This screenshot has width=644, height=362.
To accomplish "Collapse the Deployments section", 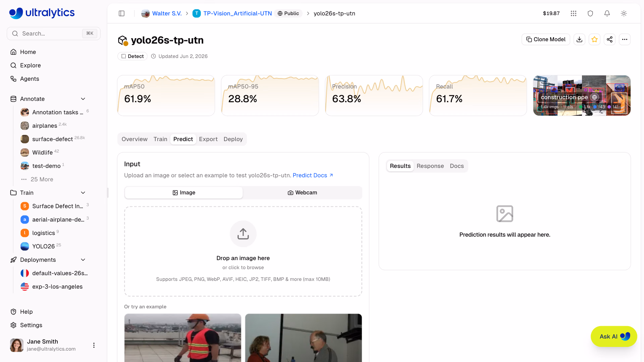I will [83, 260].
